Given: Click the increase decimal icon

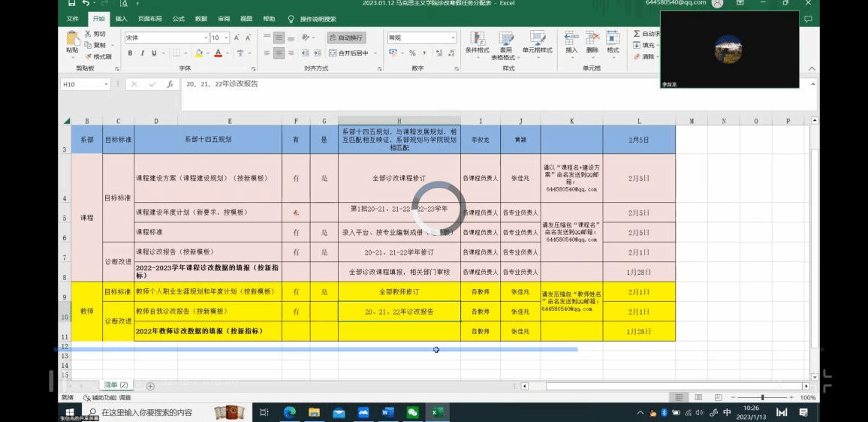Looking at the screenshot, I should (439, 53).
